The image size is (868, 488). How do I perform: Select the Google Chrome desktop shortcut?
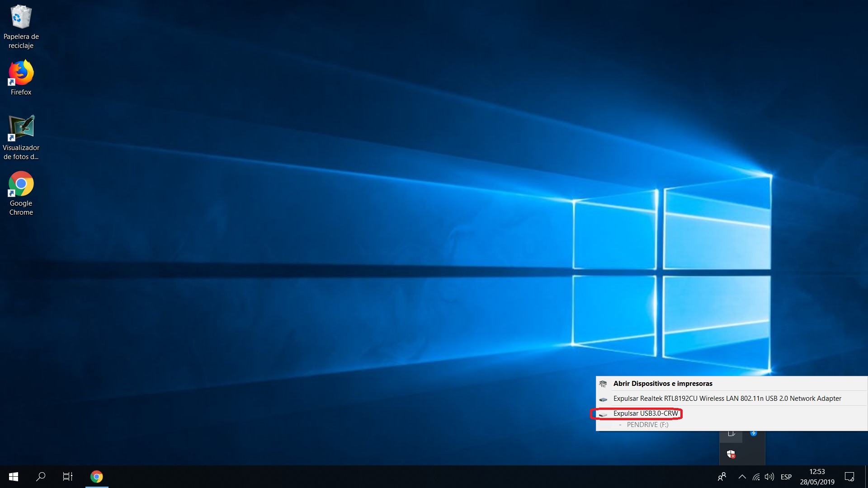[x=21, y=193]
